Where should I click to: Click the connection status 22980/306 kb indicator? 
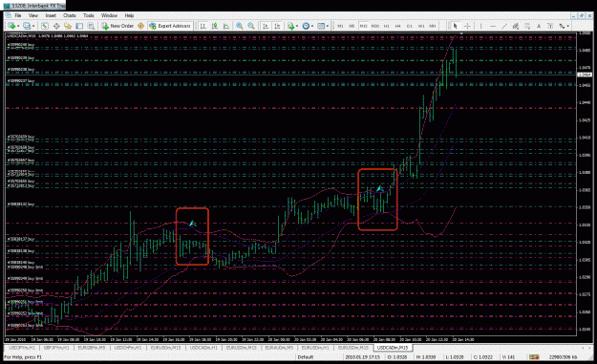click(x=564, y=357)
